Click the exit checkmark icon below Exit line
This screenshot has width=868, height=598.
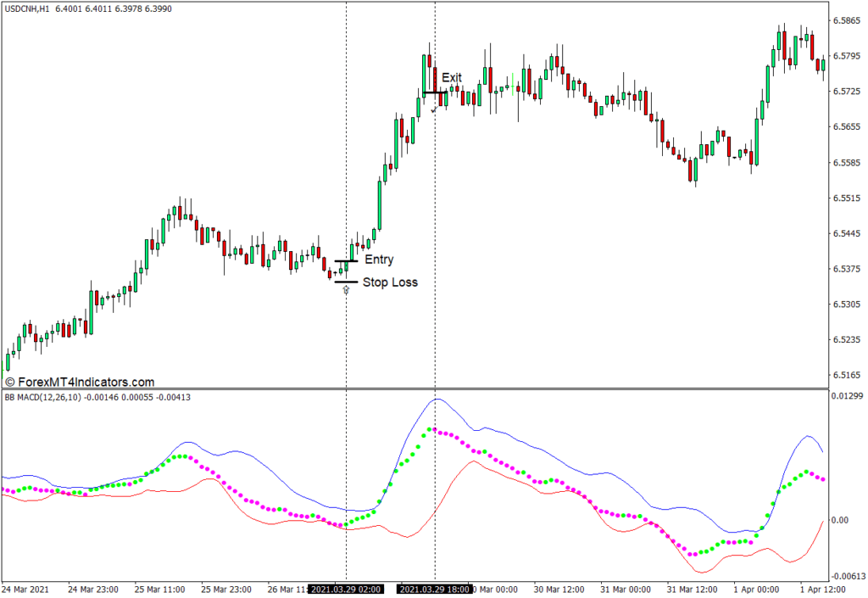[x=434, y=109]
